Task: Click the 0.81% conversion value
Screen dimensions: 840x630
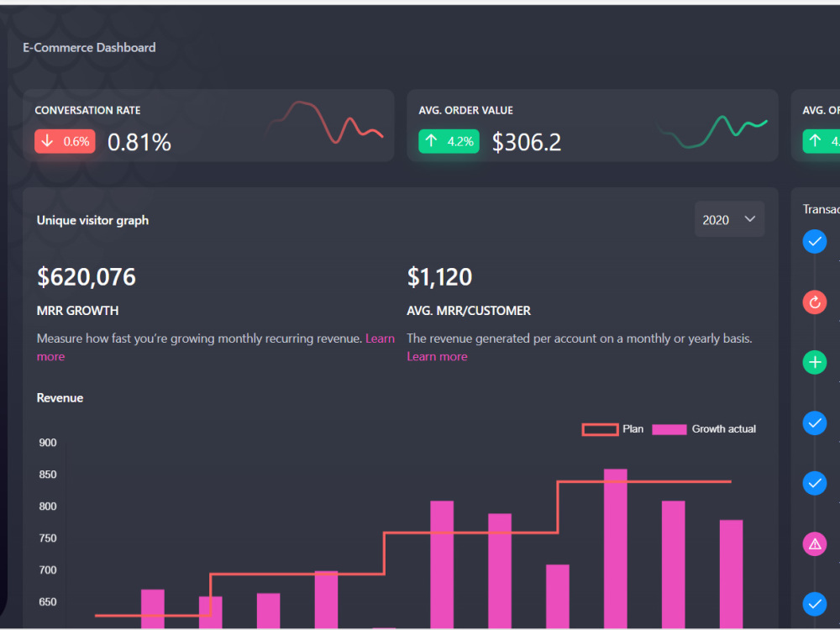Action: pos(139,142)
